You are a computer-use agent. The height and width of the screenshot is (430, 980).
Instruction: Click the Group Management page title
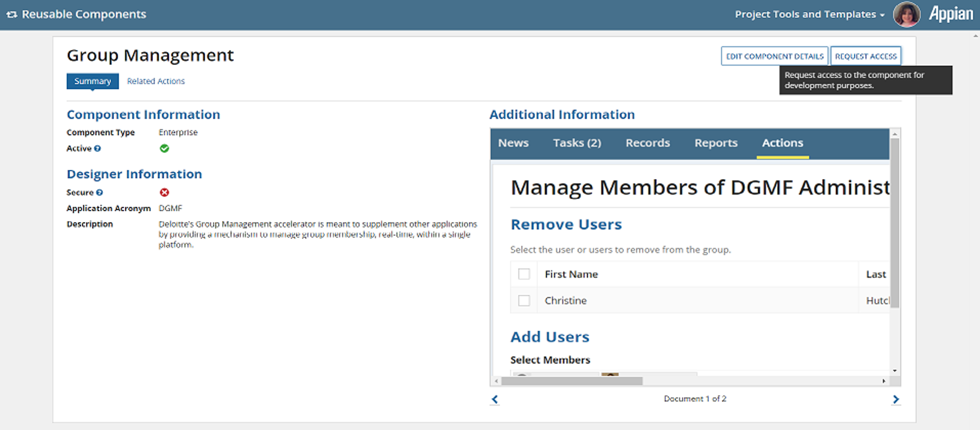tap(150, 56)
